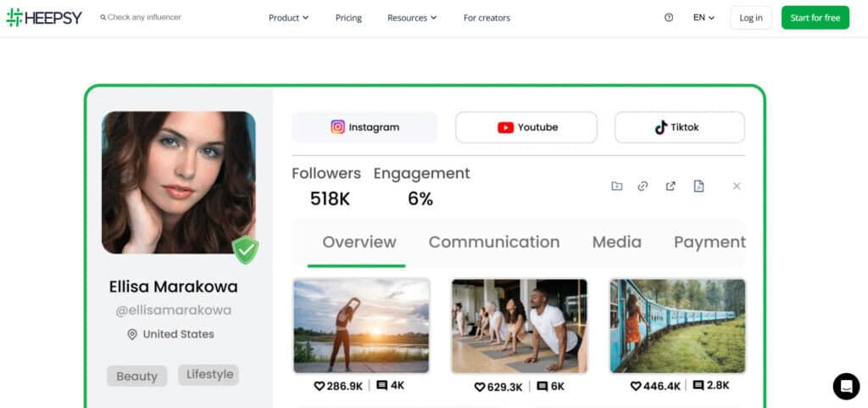Expand the Product dropdown menu
Screen dimensions: 868x408
tap(288, 18)
